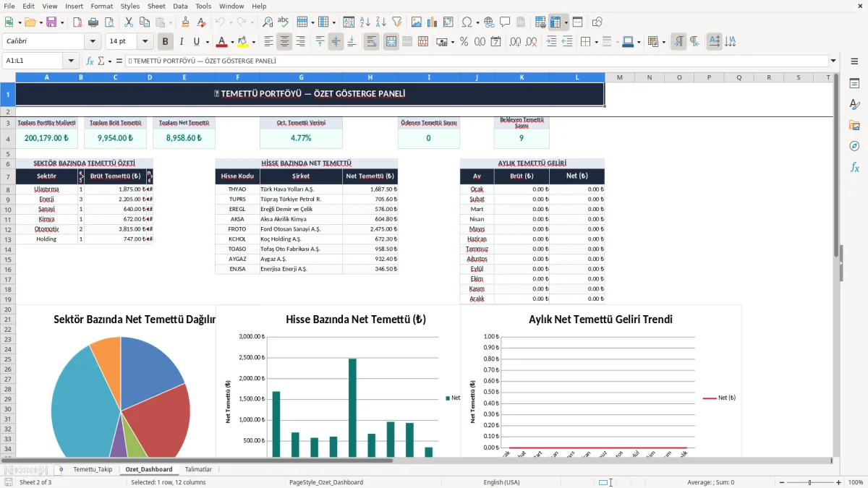Expand the formula bar
868x488 pixels.
[833, 61]
